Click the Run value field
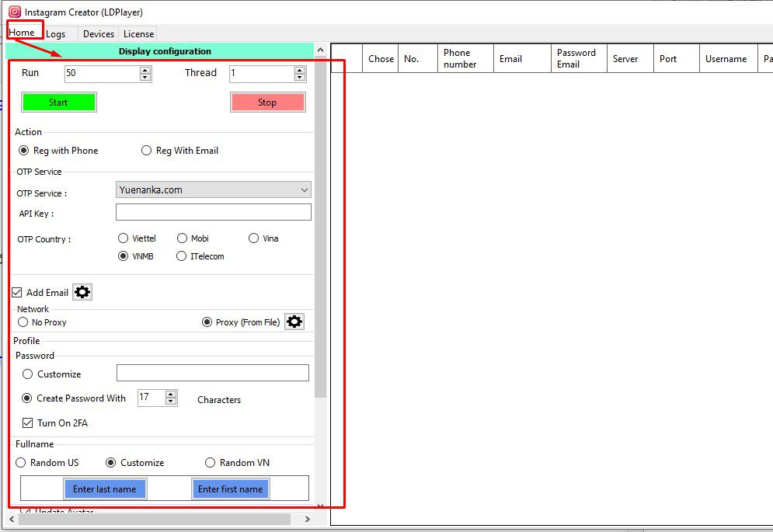 (103, 74)
